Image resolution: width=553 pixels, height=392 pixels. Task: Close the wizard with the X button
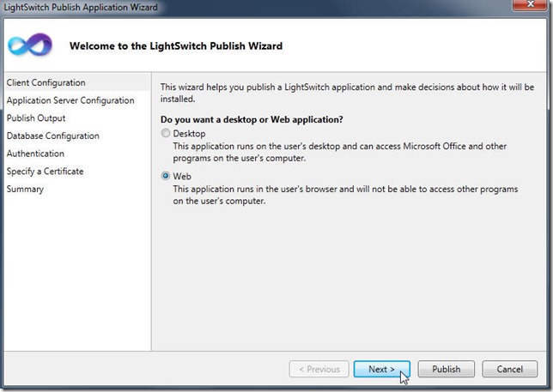click(x=530, y=5)
